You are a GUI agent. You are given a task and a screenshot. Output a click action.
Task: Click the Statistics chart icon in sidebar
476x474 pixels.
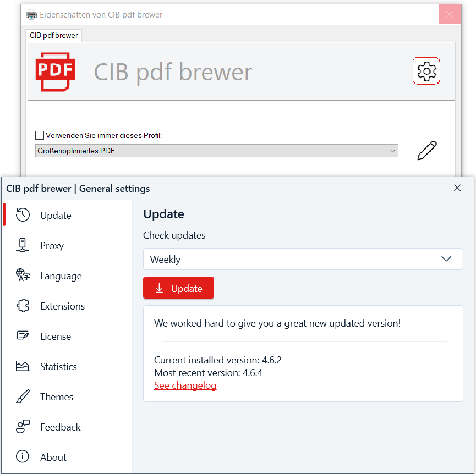[x=23, y=366]
